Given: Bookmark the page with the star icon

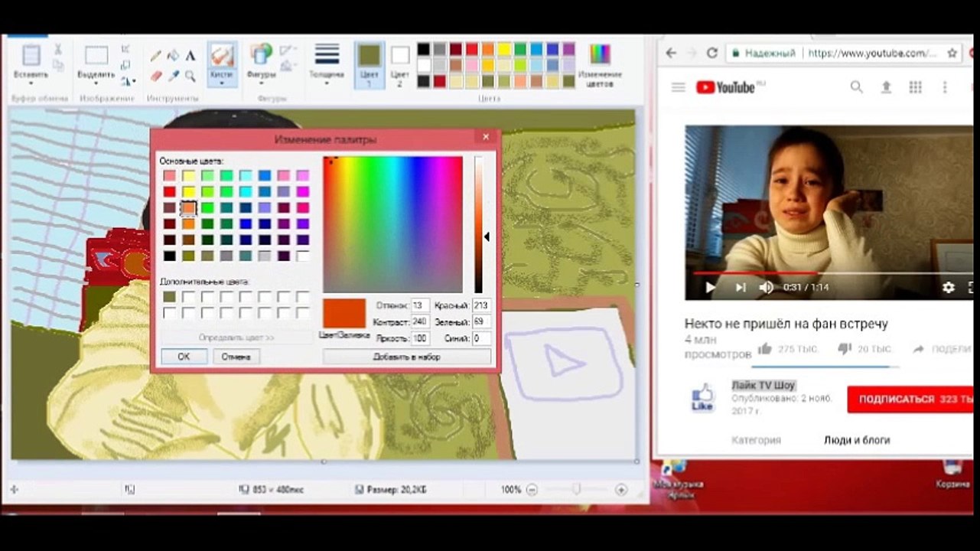Looking at the screenshot, I should pos(952,53).
